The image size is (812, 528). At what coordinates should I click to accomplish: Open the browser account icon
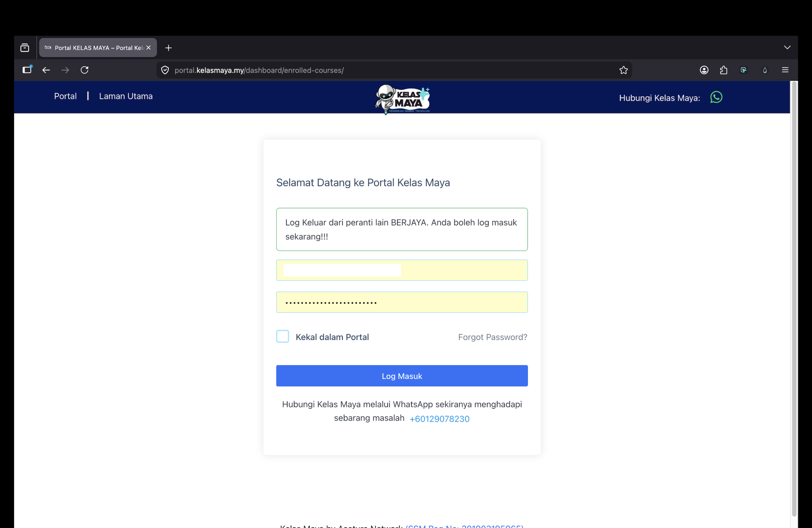(704, 70)
